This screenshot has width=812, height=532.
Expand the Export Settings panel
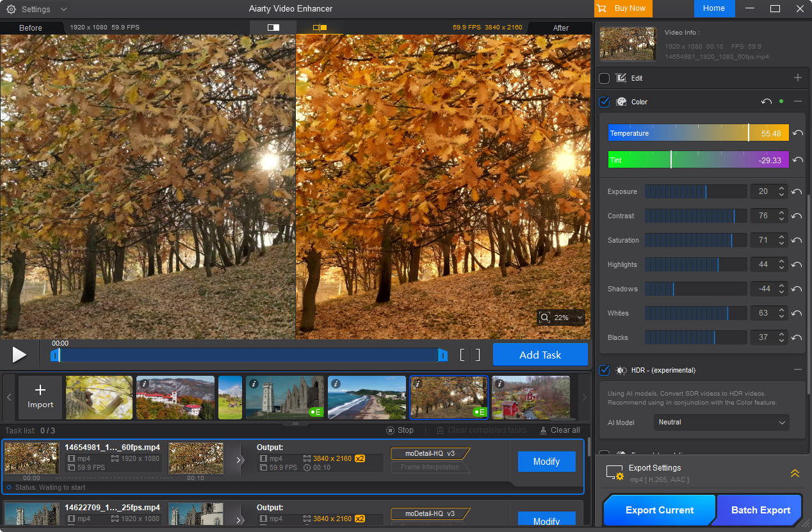click(x=795, y=473)
